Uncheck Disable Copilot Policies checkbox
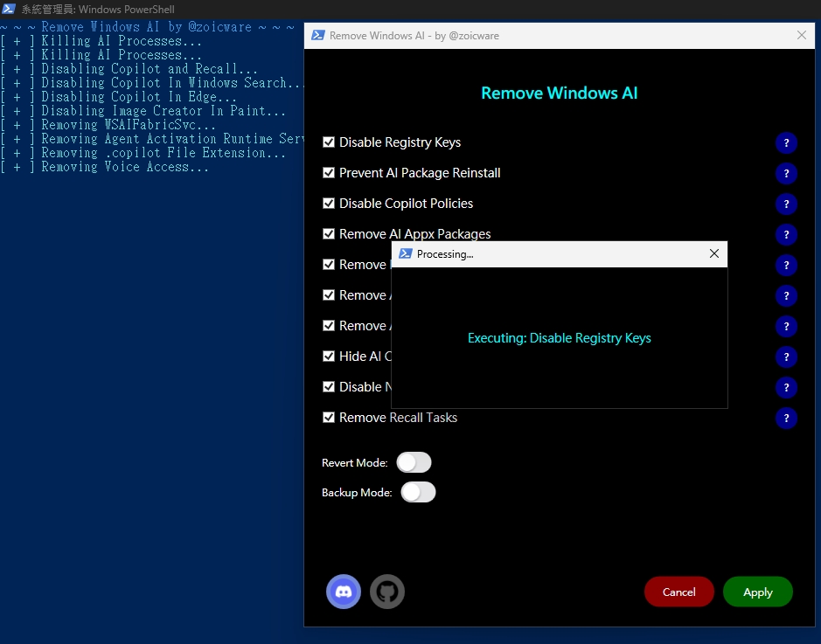821x644 pixels. (329, 204)
